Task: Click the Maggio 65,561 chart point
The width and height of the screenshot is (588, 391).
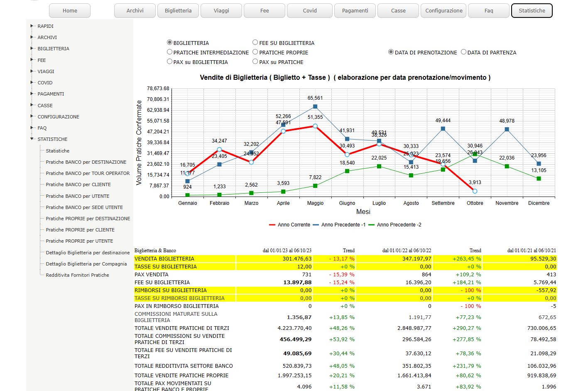Action: coord(315,107)
